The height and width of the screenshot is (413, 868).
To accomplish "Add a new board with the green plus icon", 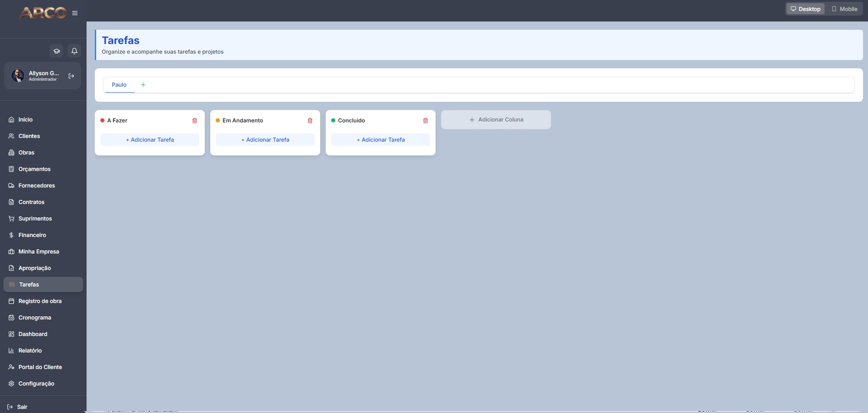I will tap(143, 85).
